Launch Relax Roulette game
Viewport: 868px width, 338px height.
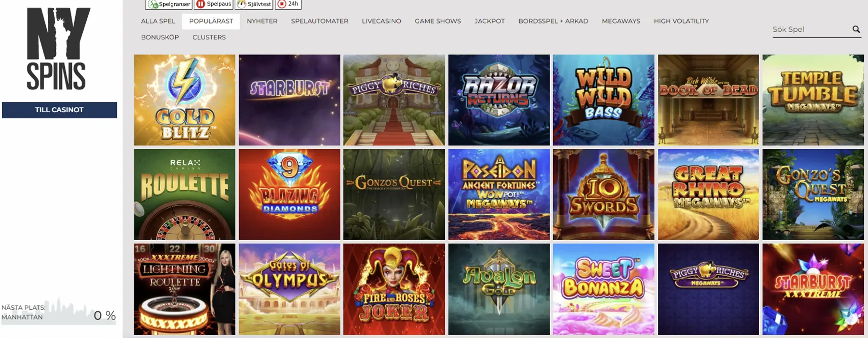[x=185, y=195]
